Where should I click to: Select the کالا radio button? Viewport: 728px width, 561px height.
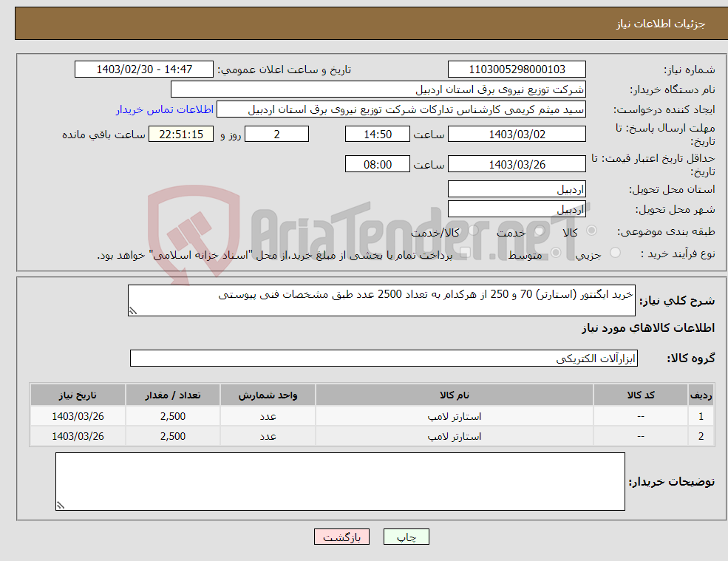pyautogui.click(x=591, y=231)
